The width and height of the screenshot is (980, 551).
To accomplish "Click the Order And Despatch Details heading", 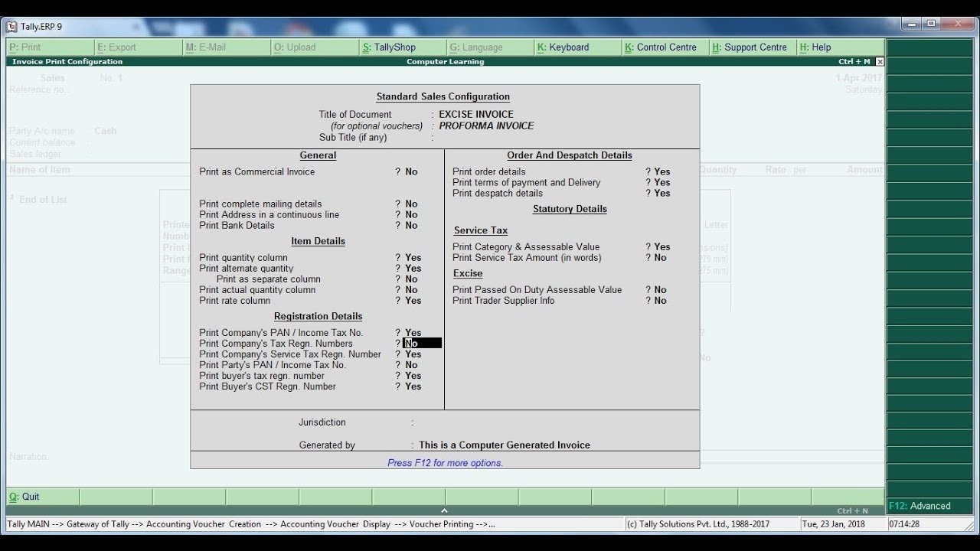I will [x=570, y=155].
